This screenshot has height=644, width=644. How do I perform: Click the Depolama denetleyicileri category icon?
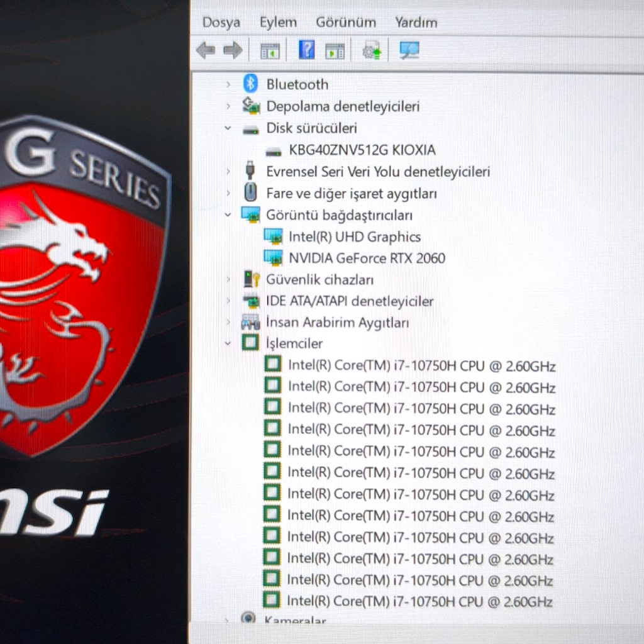point(250,106)
